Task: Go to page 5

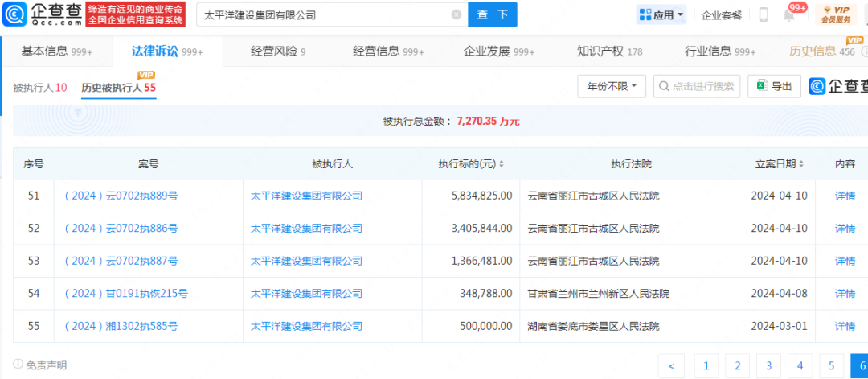Action: pyautogui.click(x=832, y=365)
